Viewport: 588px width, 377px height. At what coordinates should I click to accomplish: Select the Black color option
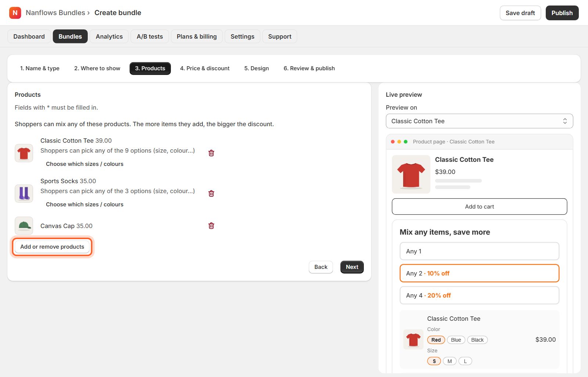coord(477,340)
